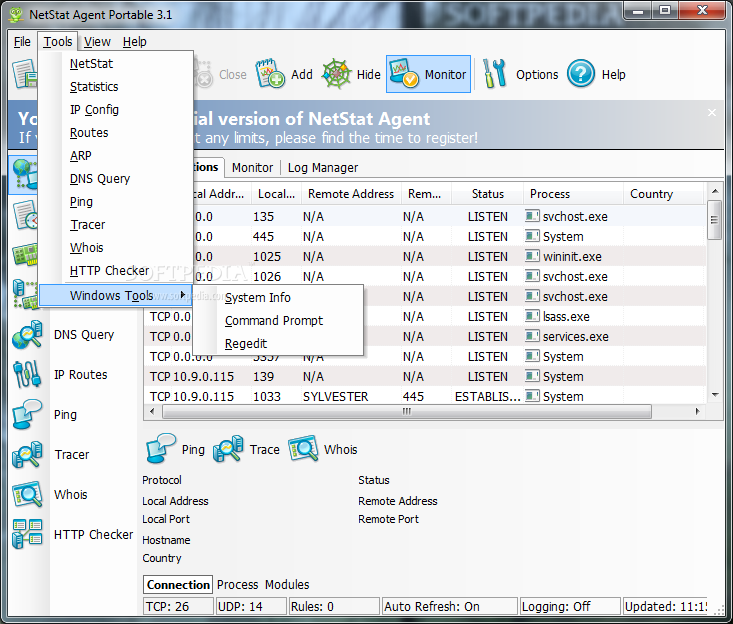733x624 pixels.
Task: Open Options with the tools icon
Action: [495, 73]
